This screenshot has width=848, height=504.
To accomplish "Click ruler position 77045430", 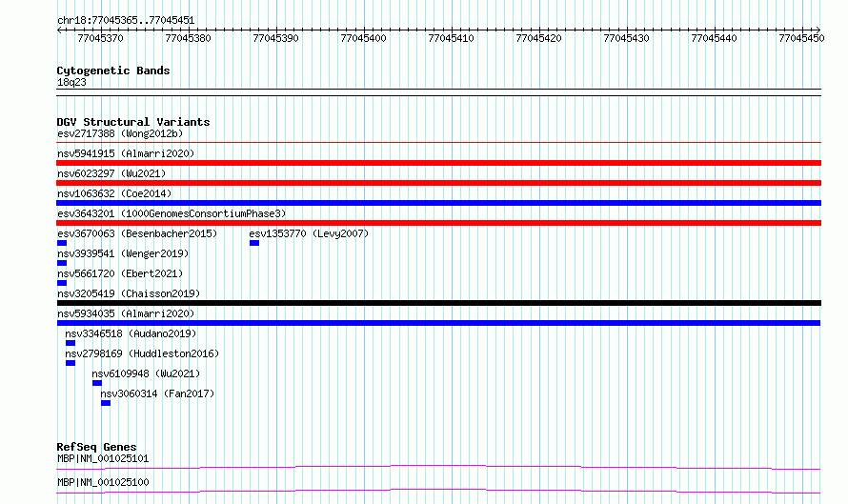I will 626,38.
